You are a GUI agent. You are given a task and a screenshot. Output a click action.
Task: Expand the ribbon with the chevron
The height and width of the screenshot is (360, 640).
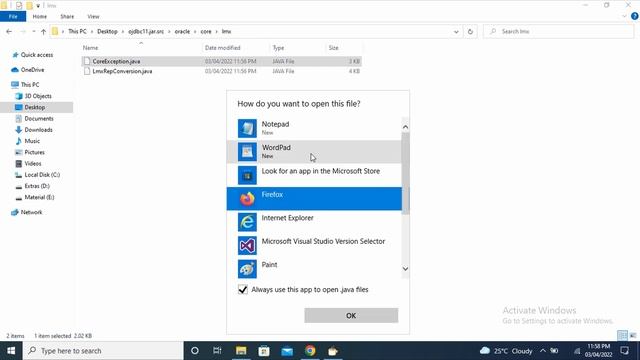pos(624,16)
